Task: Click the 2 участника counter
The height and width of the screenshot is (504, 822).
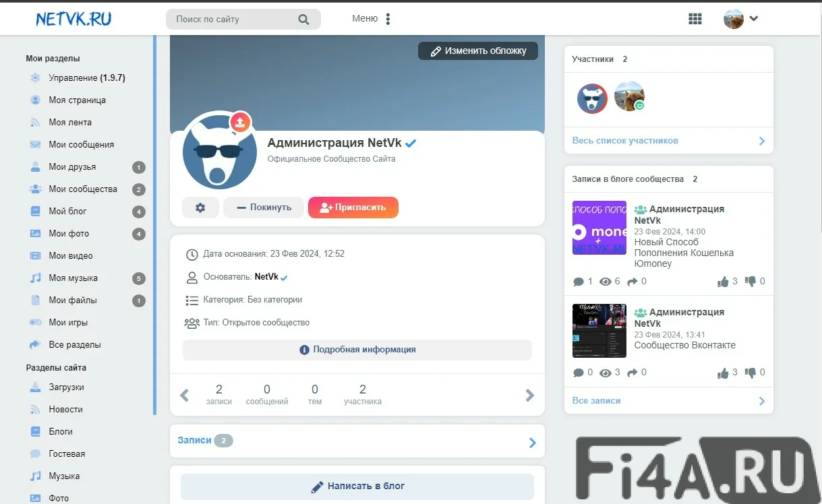Action: pyautogui.click(x=363, y=395)
